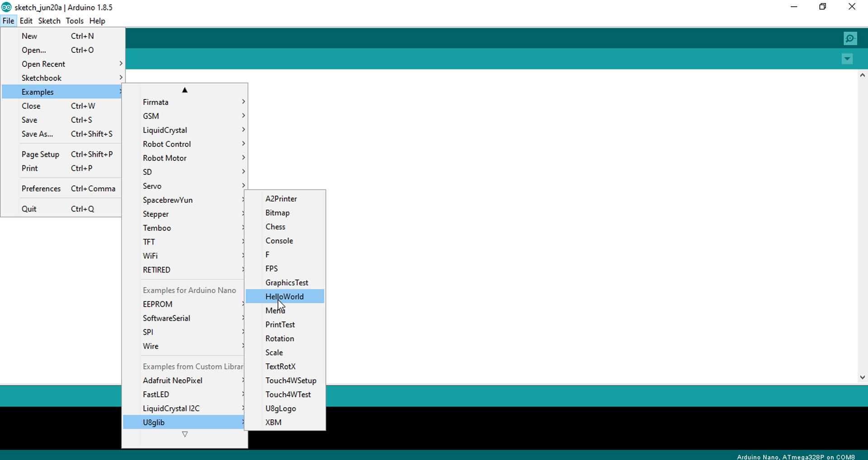
Task: Open FastLED examples
Action: tap(184, 395)
